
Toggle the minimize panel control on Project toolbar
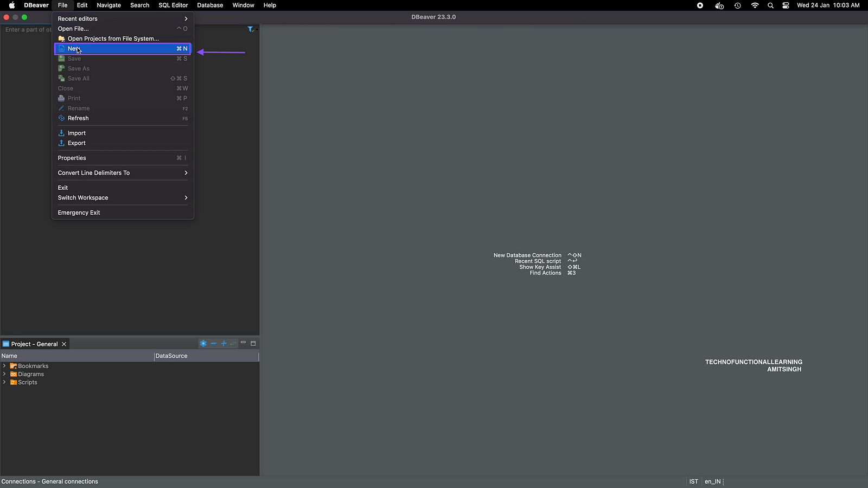[x=243, y=343]
